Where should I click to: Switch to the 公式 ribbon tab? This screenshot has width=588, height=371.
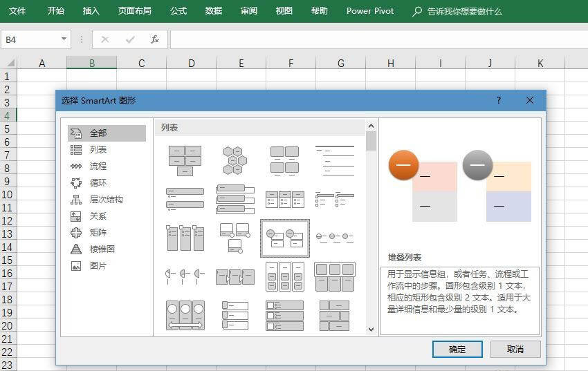pyautogui.click(x=178, y=11)
